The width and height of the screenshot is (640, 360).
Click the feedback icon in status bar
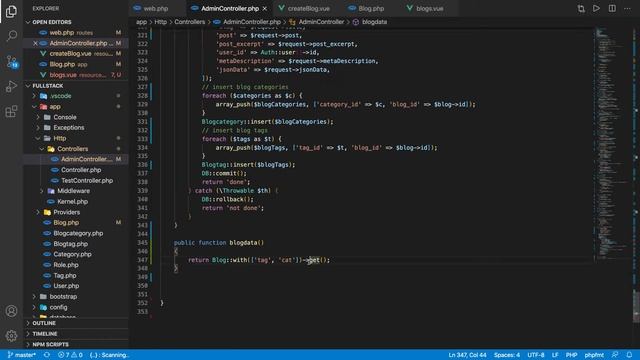[615, 355]
